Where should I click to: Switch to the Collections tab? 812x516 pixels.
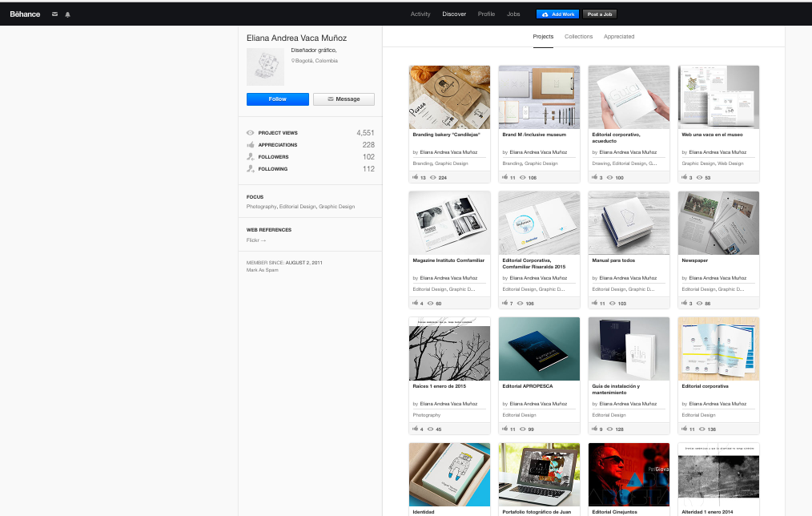point(578,37)
